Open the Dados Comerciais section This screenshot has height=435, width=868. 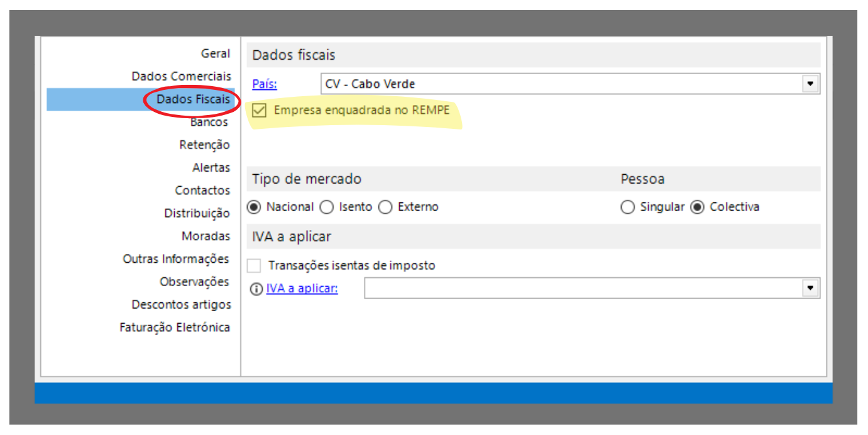click(181, 77)
